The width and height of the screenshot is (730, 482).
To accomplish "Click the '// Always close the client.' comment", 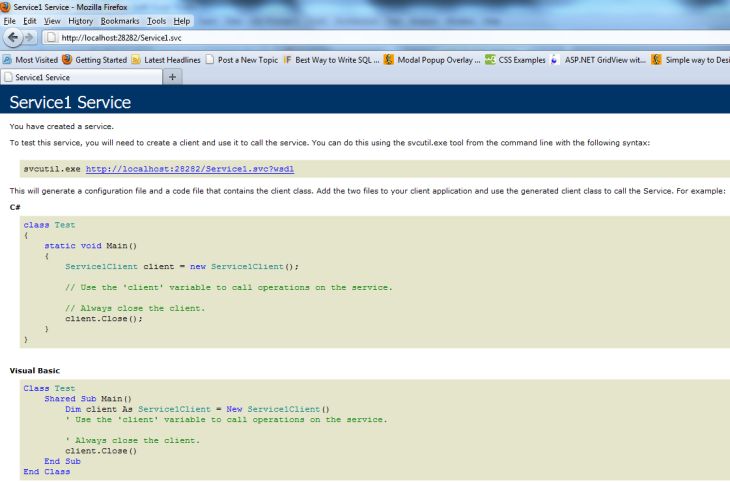I will (x=135, y=308).
